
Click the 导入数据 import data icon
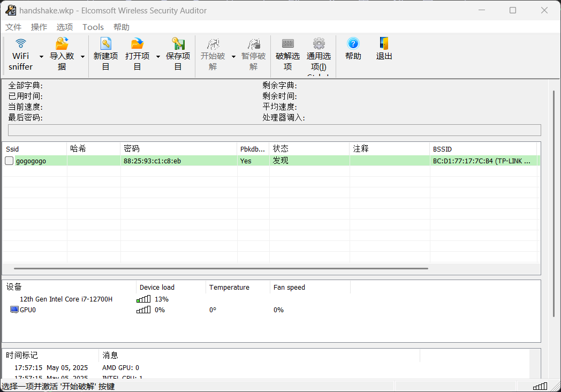tap(62, 44)
